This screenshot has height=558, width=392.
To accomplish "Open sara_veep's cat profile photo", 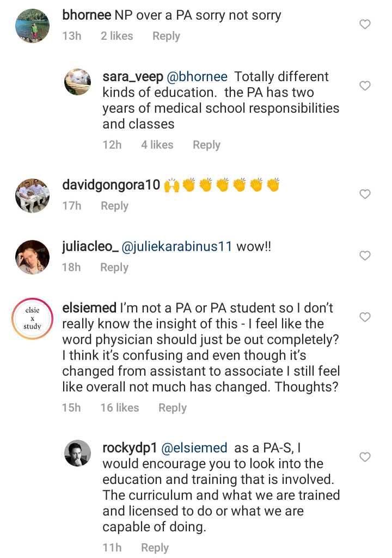I will (78, 83).
